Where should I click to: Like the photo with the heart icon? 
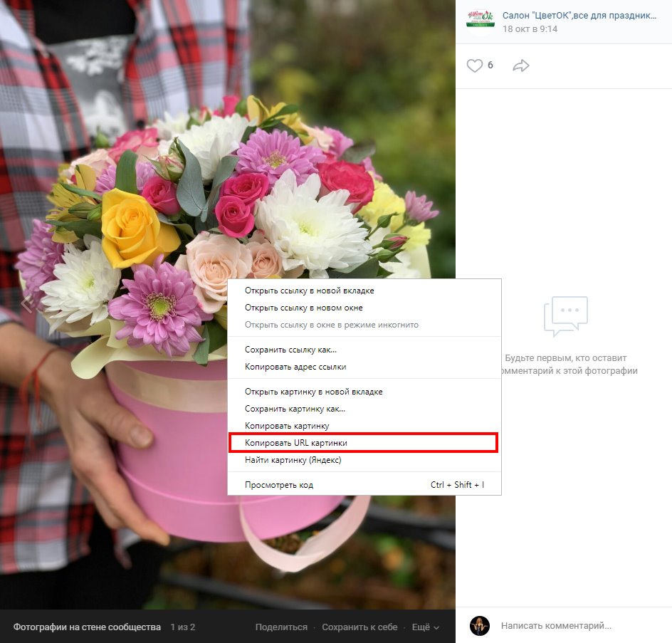475,66
